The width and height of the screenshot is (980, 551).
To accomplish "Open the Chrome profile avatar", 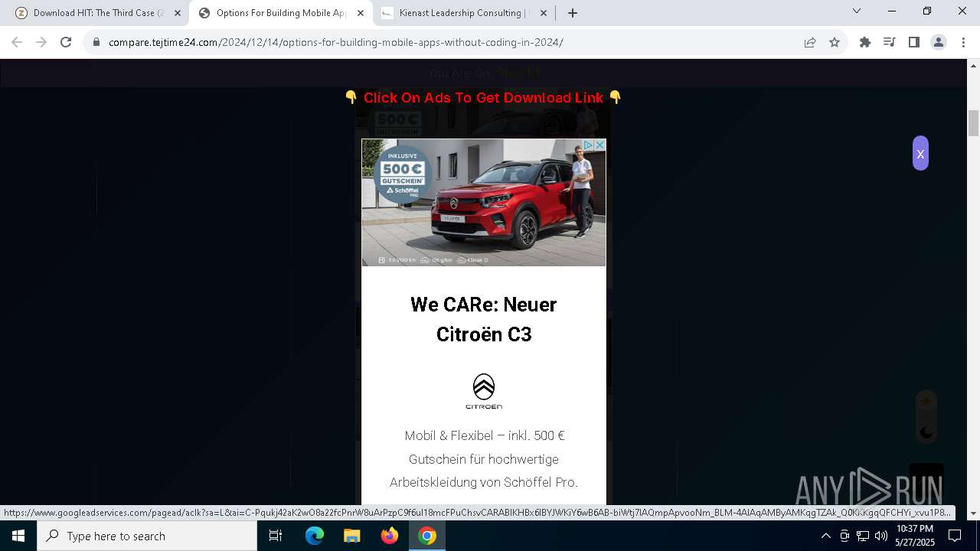I will tap(939, 42).
